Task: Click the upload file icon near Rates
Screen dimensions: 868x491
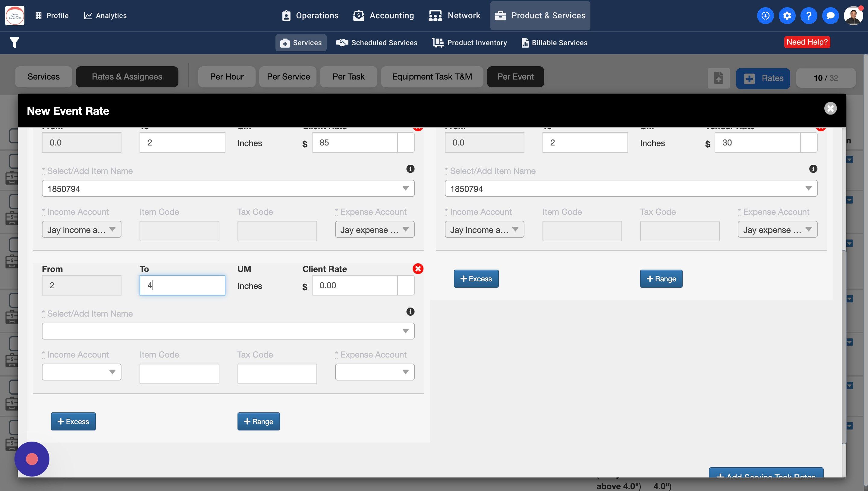Action: [718, 78]
